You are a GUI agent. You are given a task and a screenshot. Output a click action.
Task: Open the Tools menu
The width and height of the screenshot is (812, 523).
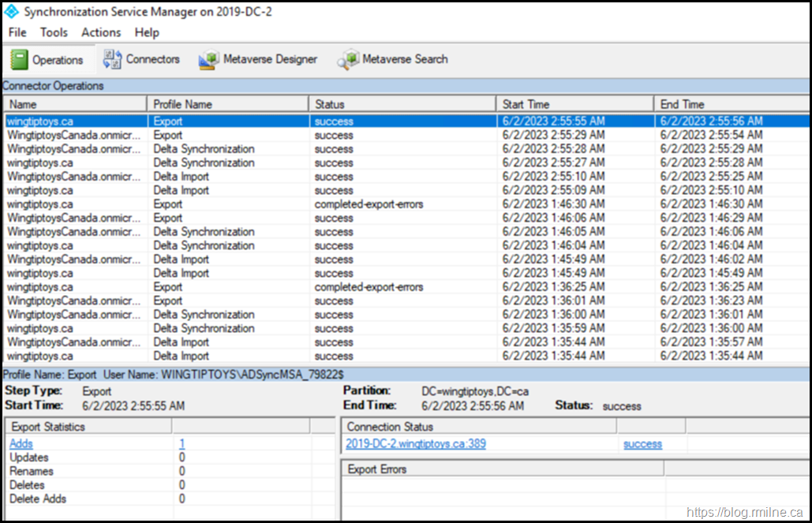point(54,32)
